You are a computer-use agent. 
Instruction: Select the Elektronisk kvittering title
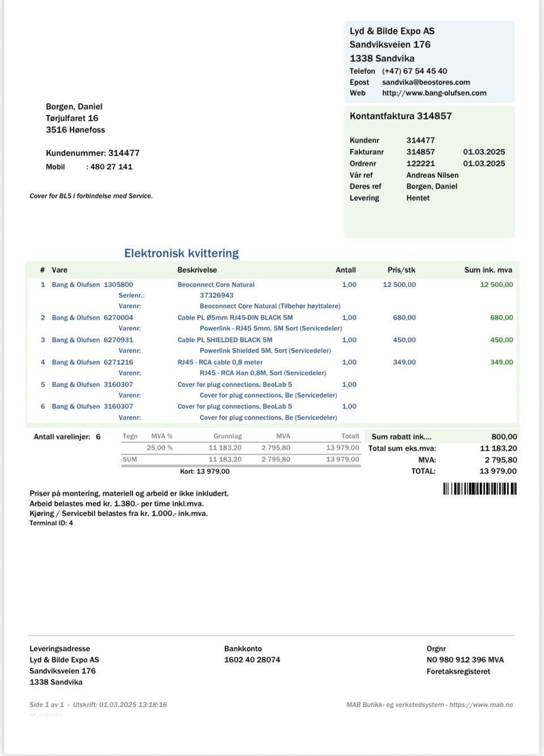click(181, 253)
